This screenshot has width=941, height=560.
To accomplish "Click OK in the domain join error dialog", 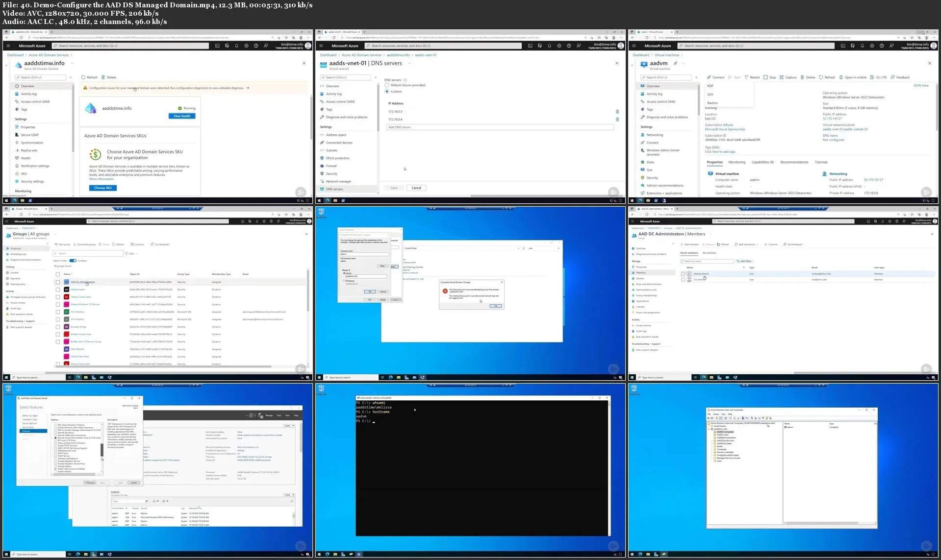I will pyautogui.click(x=495, y=306).
